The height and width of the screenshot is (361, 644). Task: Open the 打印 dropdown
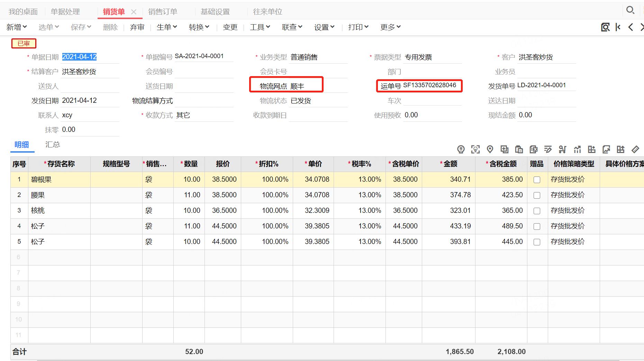click(358, 27)
